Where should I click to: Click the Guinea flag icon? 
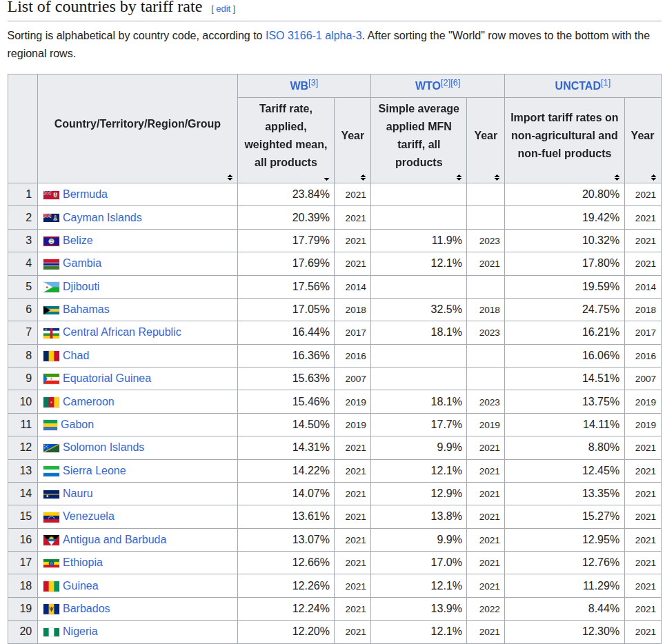coord(51,586)
